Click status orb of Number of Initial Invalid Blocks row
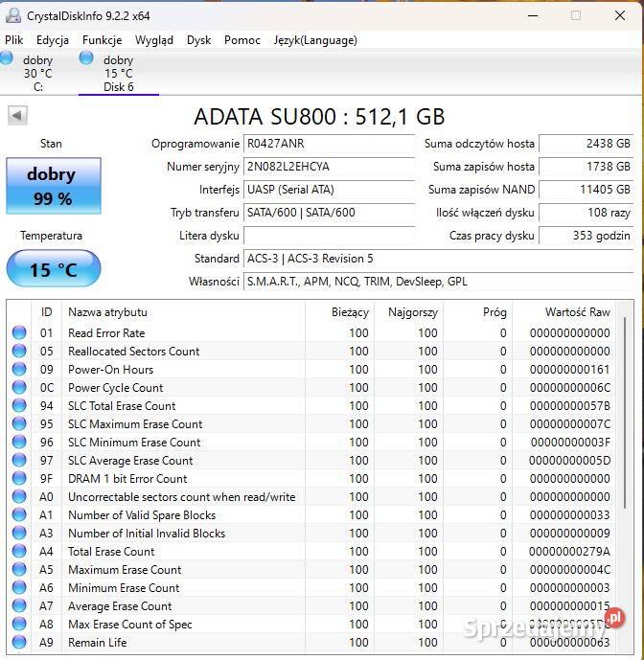 pyautogui.click(x=19, y=533)
